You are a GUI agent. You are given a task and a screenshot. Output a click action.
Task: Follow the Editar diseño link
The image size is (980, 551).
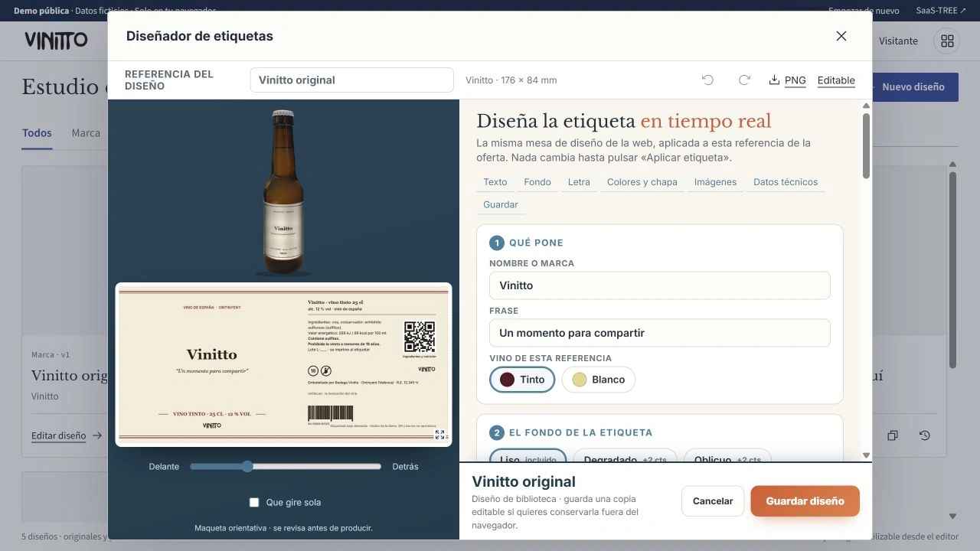click(67, 435)
